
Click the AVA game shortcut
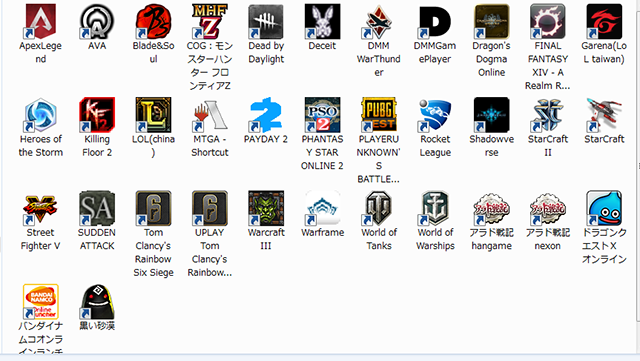pyautogui.click(x=97, y=21)
